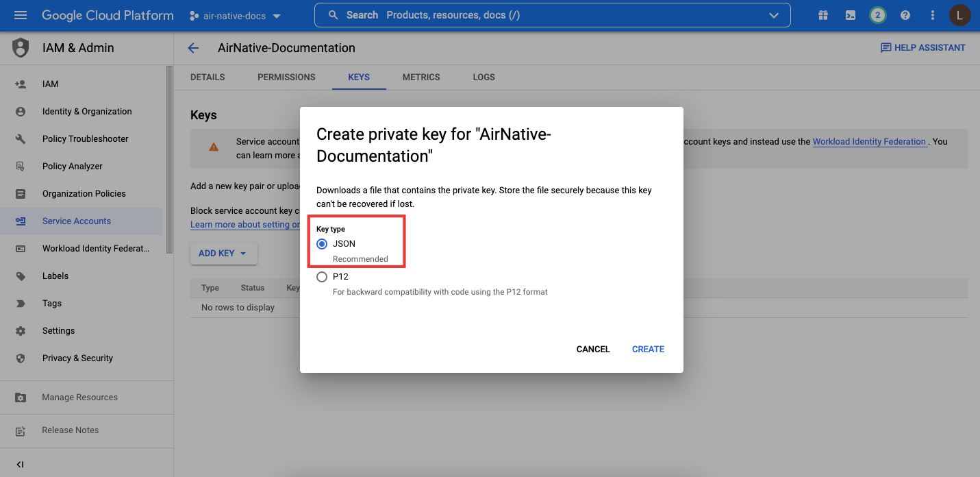
Task: Click the Type column header
Action: [x=210, y=288]
